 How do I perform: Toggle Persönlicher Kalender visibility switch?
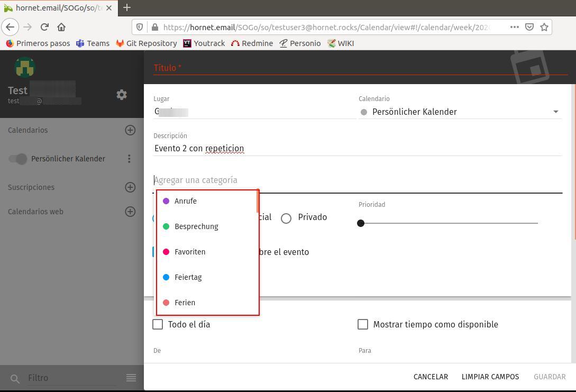[x=19, y=159]
